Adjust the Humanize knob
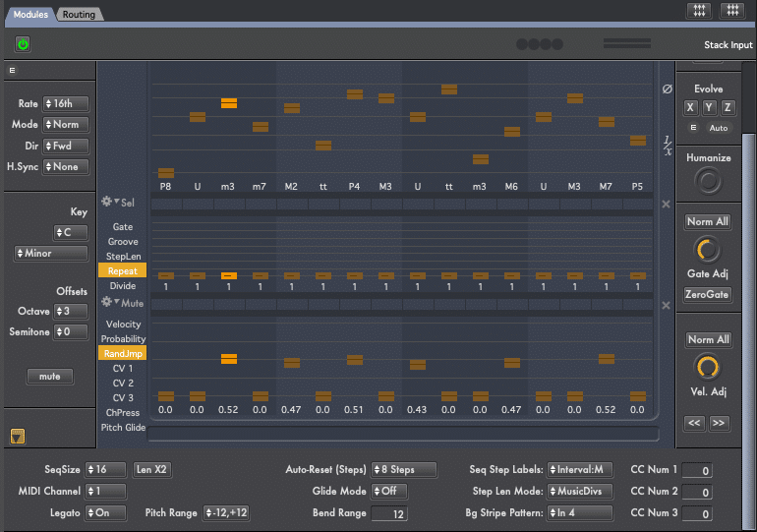The width and height of the screenshot is (757, 532). [708, 181]
